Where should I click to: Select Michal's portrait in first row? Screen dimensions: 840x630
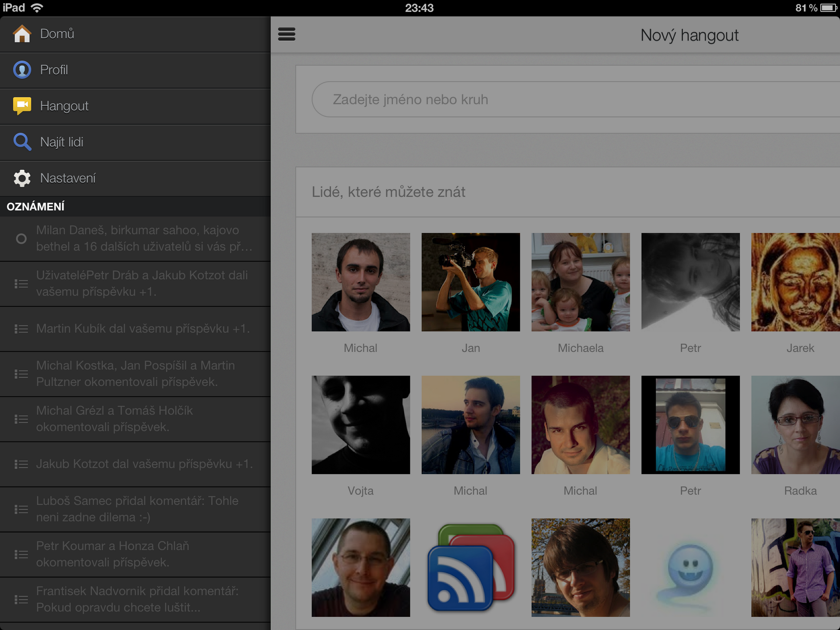coord(360,282)
